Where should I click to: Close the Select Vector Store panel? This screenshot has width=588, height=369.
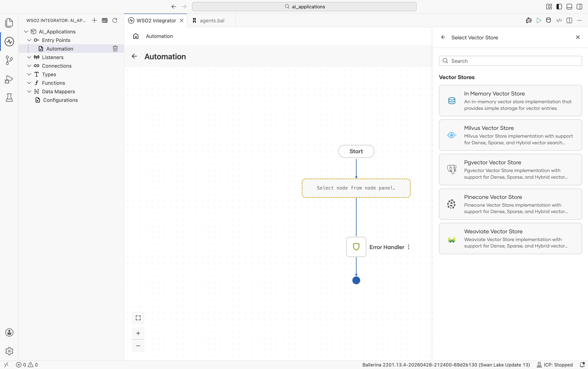tap(578, 37)
